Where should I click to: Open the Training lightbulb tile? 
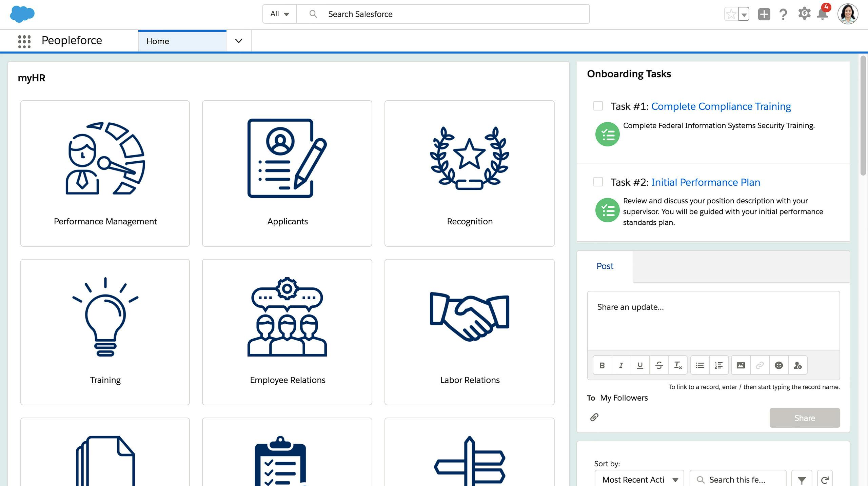(105, 332)
